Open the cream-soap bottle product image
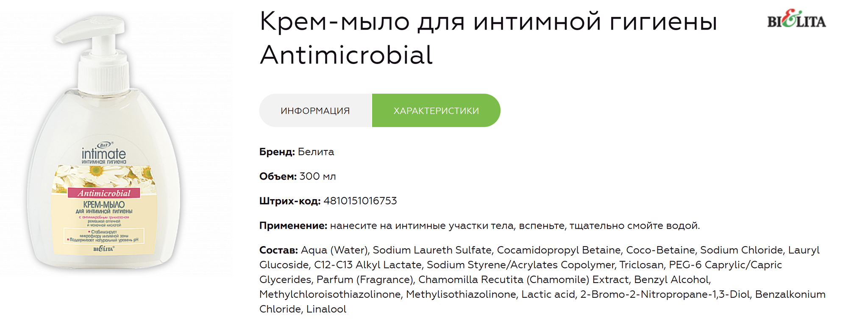This screenshot has height=333, width=868. 104,143
